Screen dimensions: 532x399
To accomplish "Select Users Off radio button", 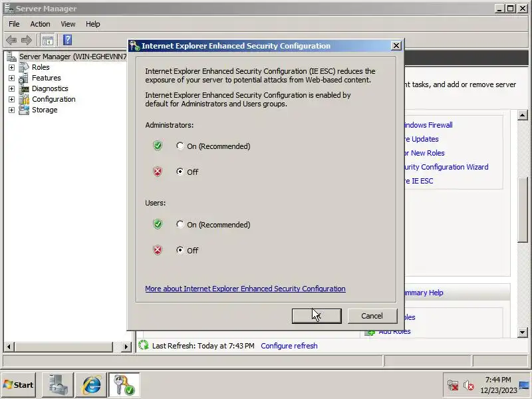I will click(180, 250).
